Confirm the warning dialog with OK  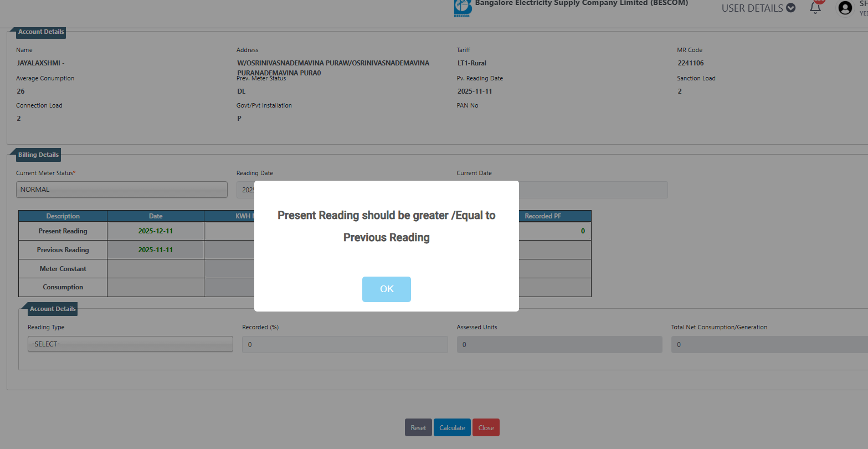[387, 289]
